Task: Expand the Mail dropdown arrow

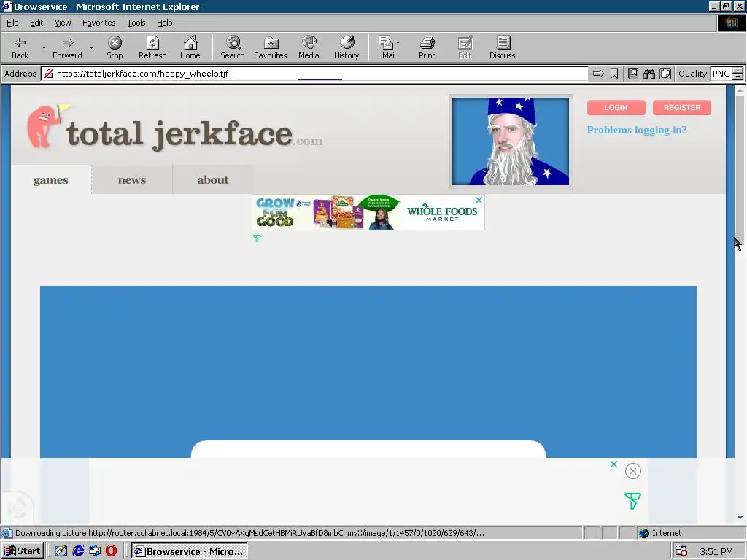Action: click(398, 43)
